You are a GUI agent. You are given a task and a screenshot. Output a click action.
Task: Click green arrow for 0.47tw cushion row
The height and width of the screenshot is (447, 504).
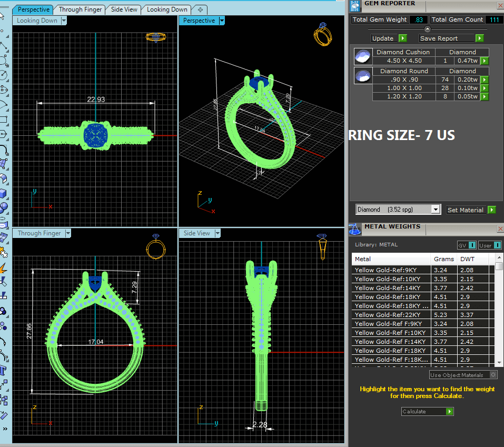(484, 61)
